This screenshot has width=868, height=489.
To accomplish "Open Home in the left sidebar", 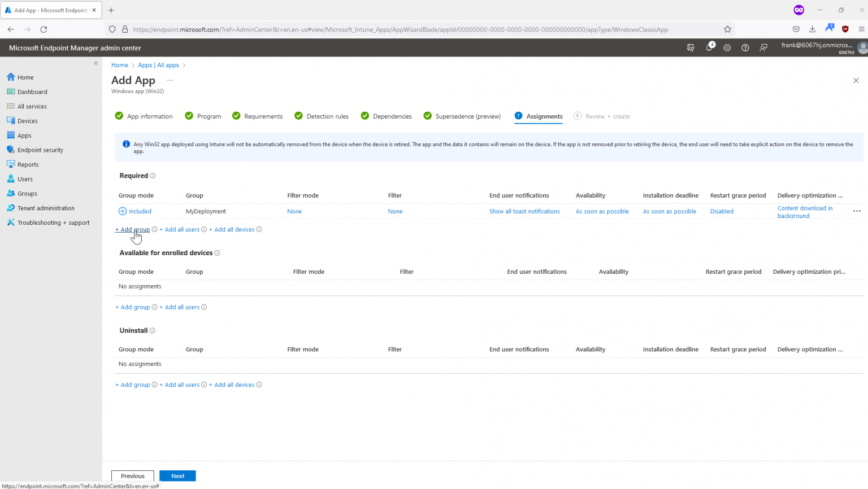I will click(x=20, y=77).
